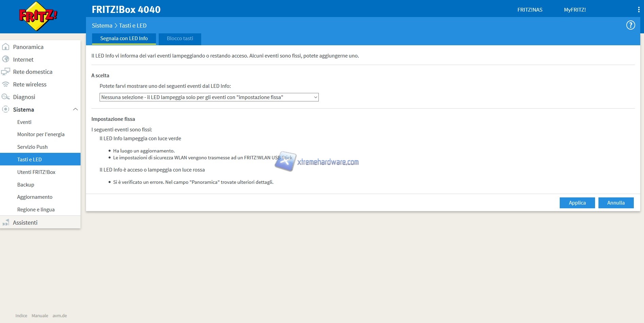The height and width of the screenshot is (323, 644).
Task: Open Servizio Push in the sidebar
Action: (32, 147)
